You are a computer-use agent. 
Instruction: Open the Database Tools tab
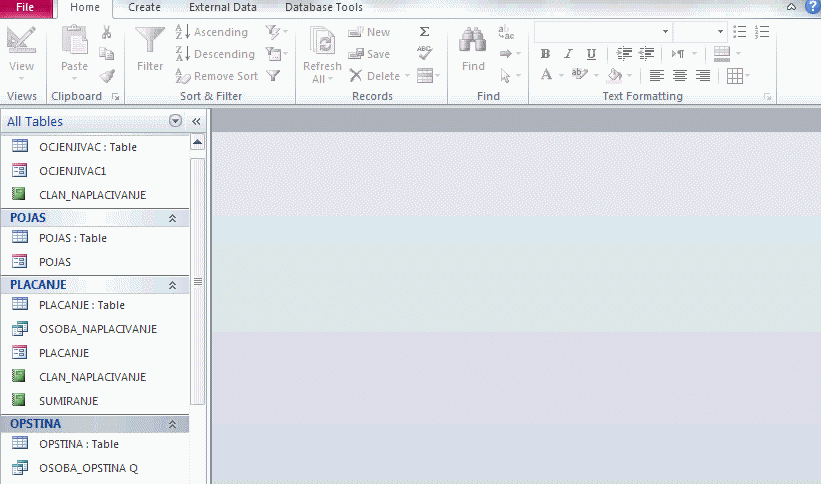[324, 8]
